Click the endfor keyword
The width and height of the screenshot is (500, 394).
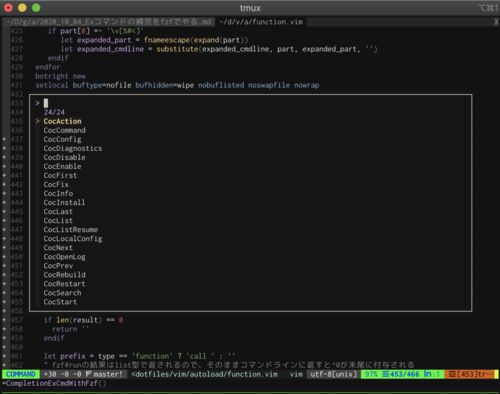click(48, 67)
